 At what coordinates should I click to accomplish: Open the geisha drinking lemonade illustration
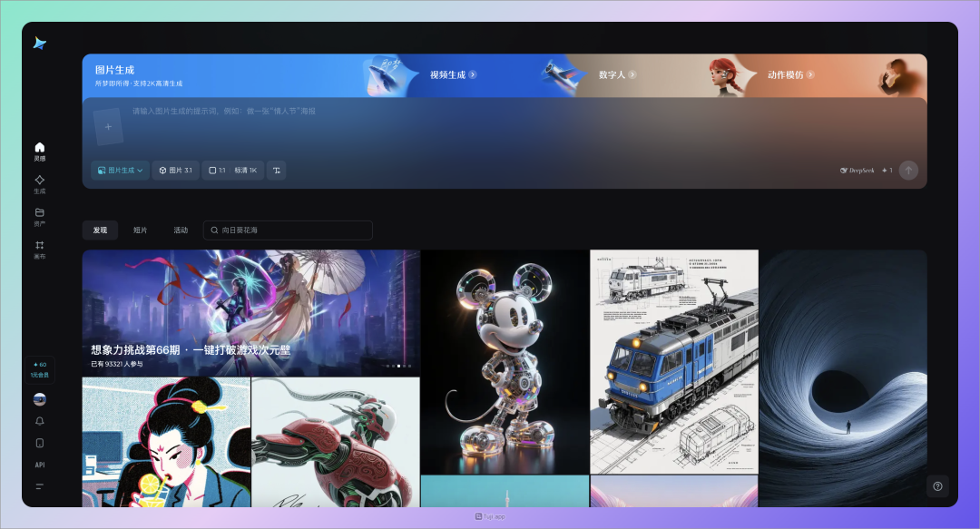tap(166, 442)
